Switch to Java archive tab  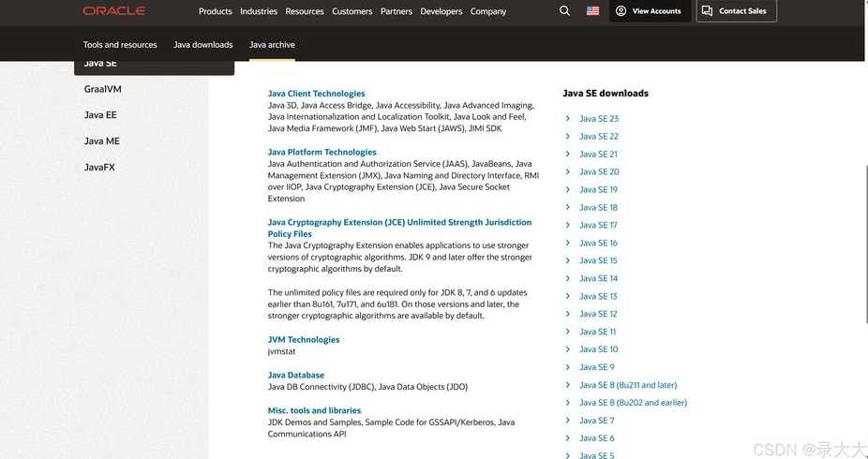tap(272, 45)
